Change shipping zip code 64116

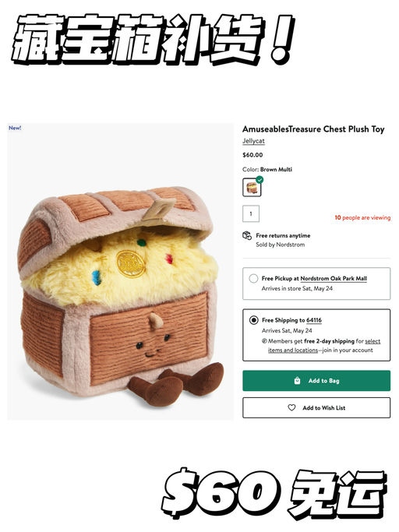click(314, 320)
